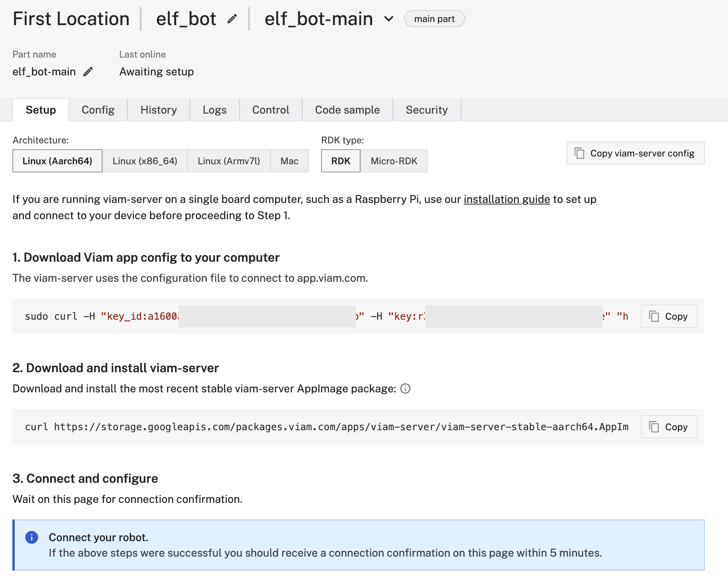Click the Awaiting setup status text

(x=156, y=72)
